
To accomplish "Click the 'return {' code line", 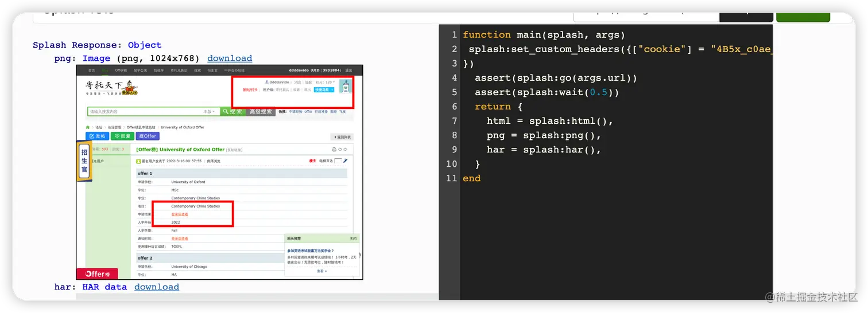I will 498,107.
